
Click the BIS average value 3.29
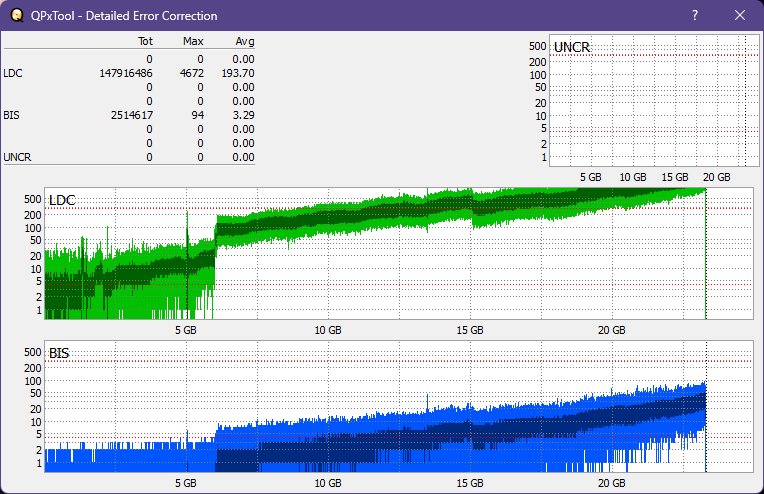point(243,115)
